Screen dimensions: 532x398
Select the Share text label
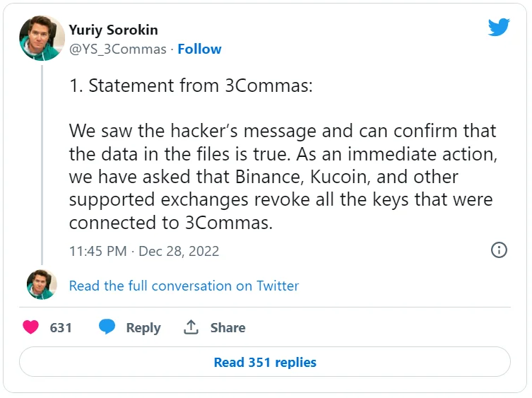tap(227, 327)
